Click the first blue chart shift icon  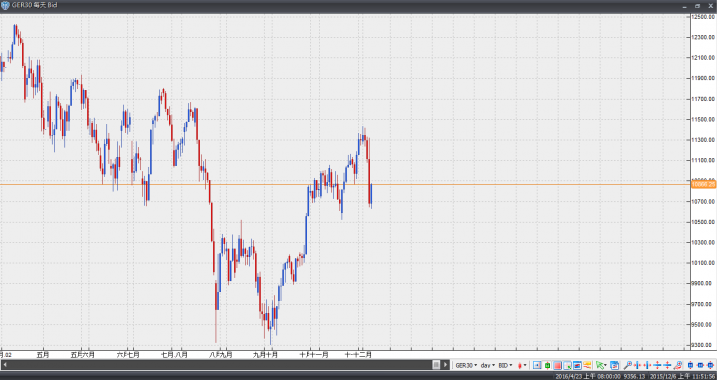[x=537, y=365]
